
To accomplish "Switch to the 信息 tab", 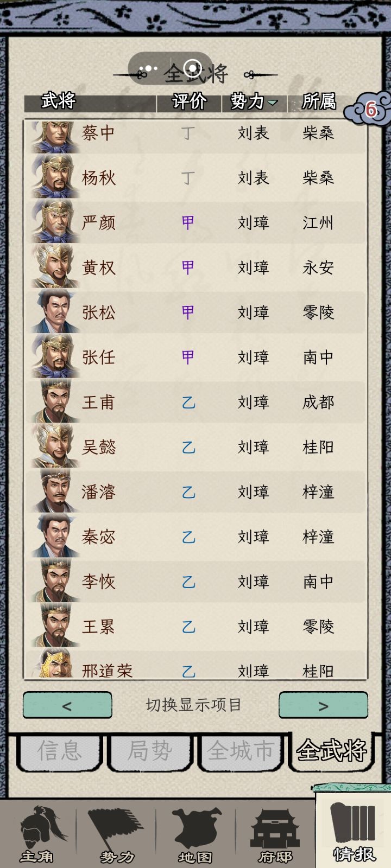I will point(60,751).
